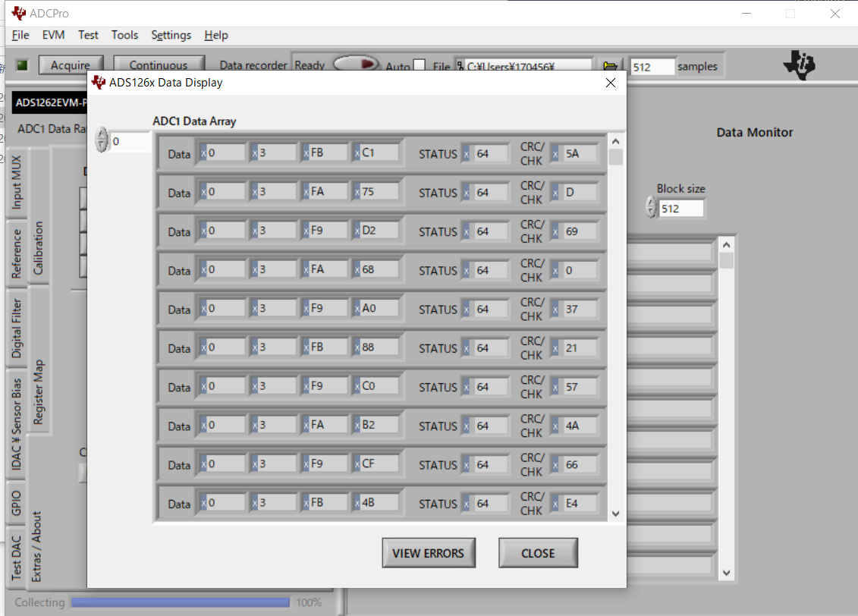Click the Texas Instruments logo in toolbar

[800, 64]
